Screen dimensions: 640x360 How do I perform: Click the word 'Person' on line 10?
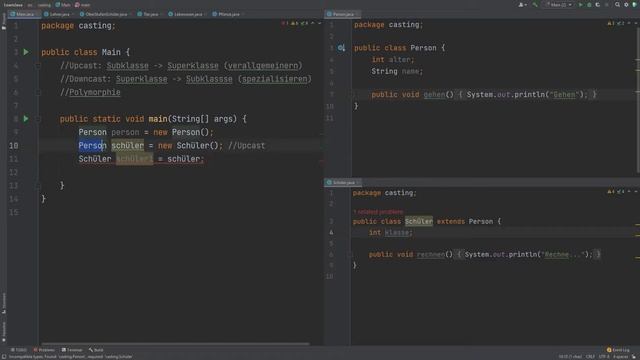pos(92,146)
